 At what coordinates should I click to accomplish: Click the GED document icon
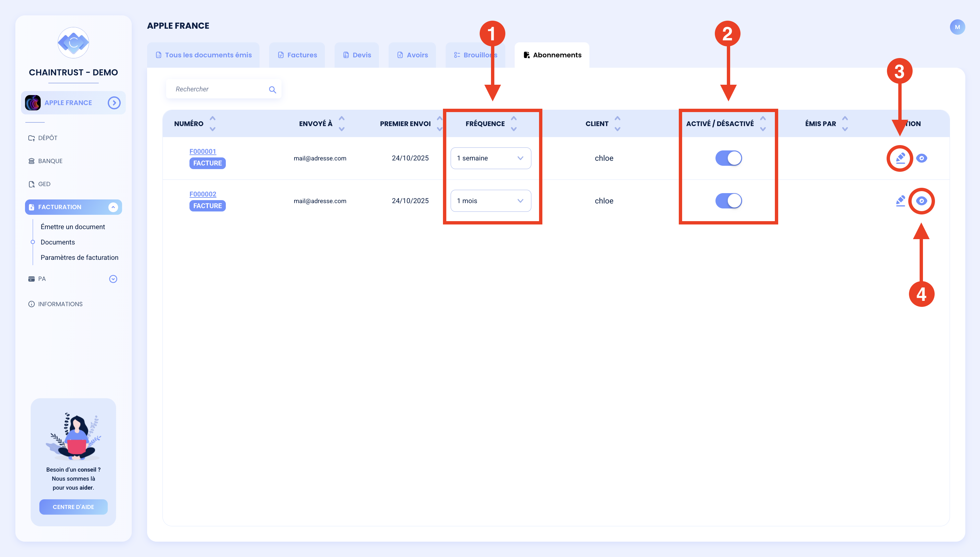(31, 184)
